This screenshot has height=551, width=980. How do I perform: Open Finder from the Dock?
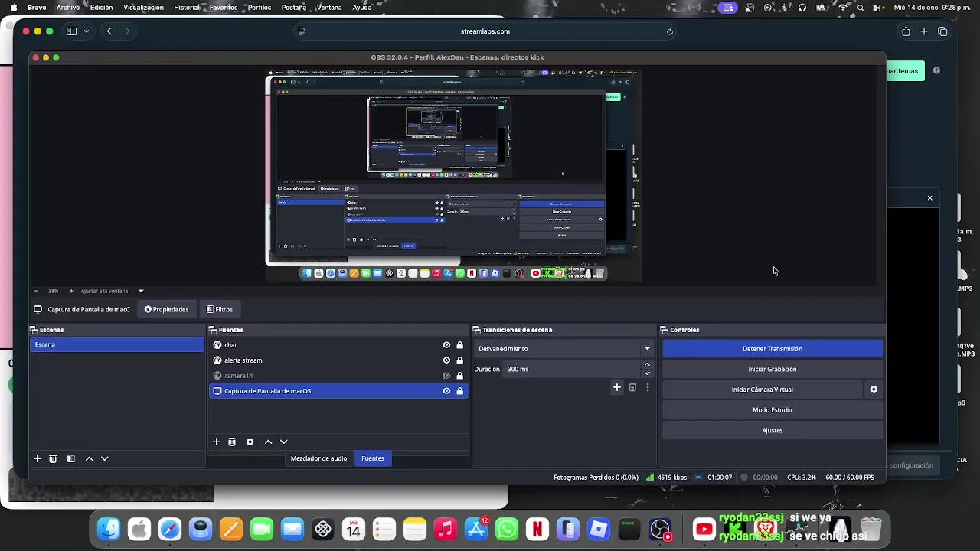109,529
